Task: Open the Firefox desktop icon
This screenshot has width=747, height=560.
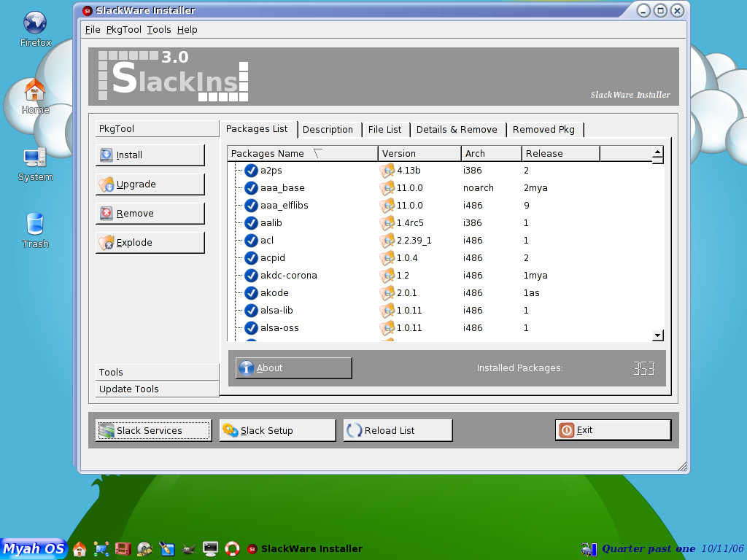Action: click(35, 29)
